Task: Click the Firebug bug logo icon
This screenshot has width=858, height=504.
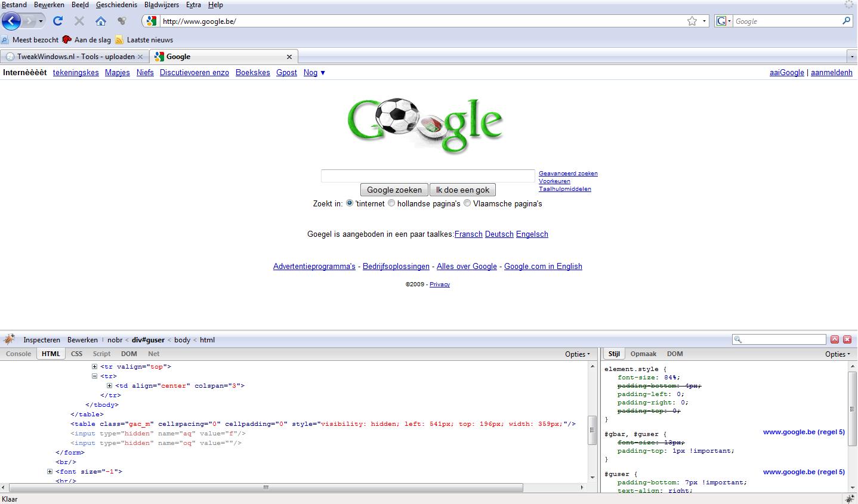Action: (9, 340)
